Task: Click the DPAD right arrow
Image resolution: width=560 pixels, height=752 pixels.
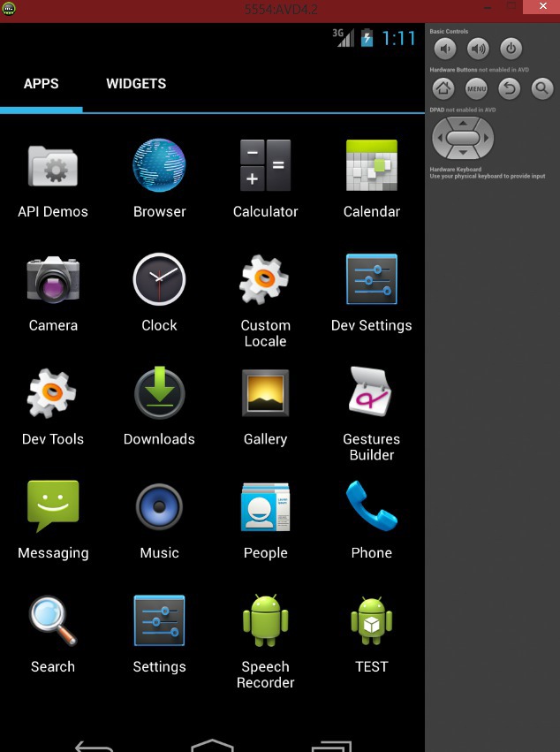Action: (x=487, y=138)
